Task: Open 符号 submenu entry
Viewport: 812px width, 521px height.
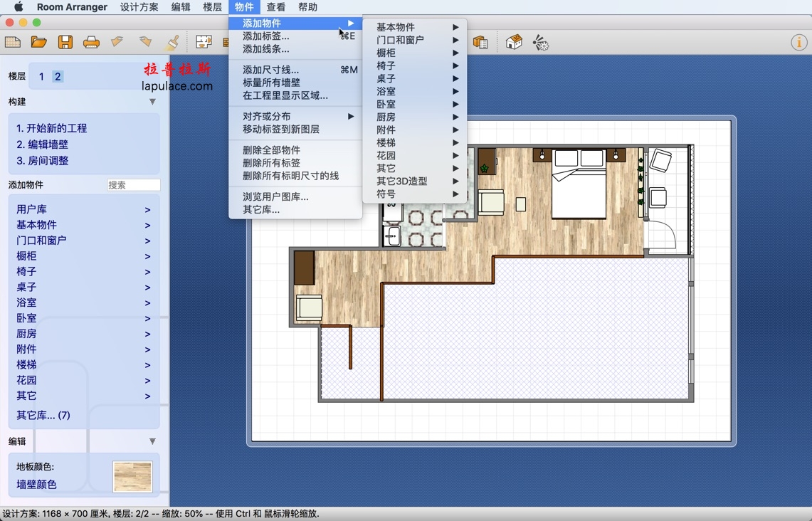Action: tap(415, 194)
